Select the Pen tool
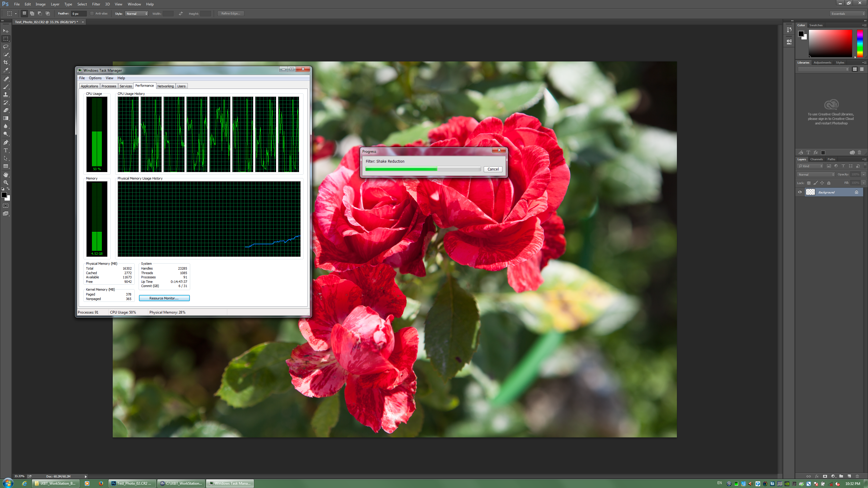This screenshot has height=488, width=868. pos(6,142)
